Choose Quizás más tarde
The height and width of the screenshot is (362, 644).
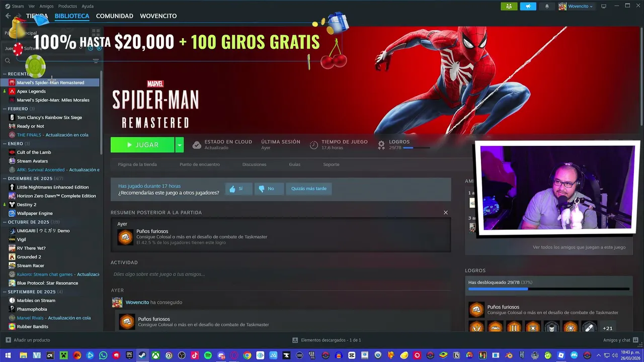[309, 189]
